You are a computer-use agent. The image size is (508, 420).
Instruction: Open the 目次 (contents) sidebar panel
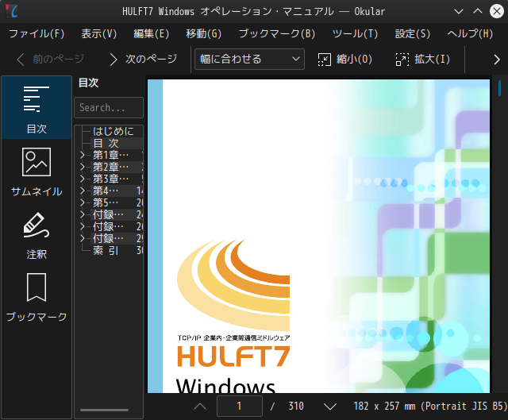37,108
